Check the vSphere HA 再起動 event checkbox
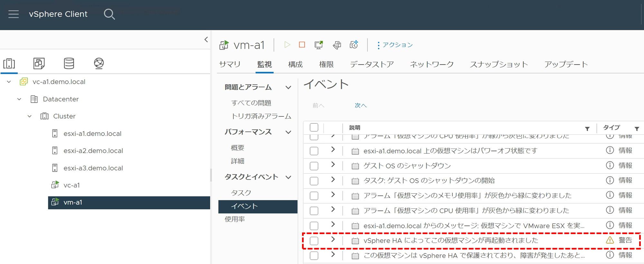 point(314,241)
